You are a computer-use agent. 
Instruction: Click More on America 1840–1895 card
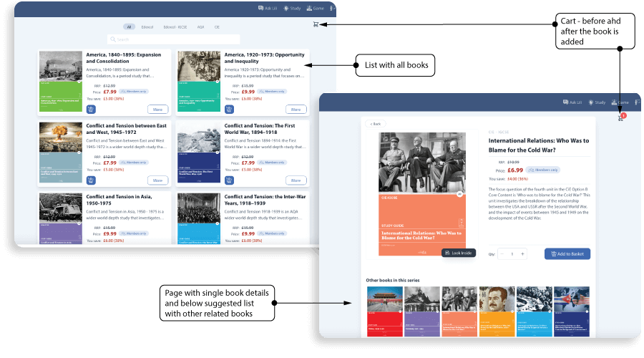coord(157,110)
